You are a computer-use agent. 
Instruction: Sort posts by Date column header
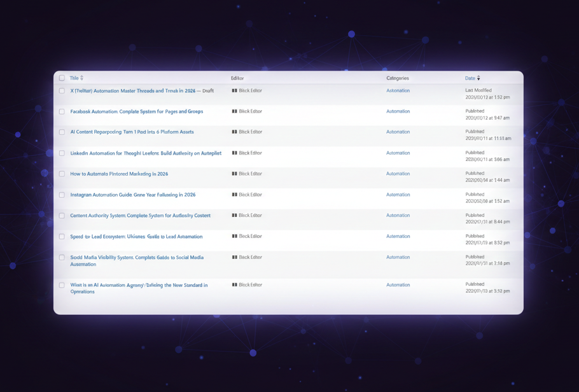coord(470,78)
